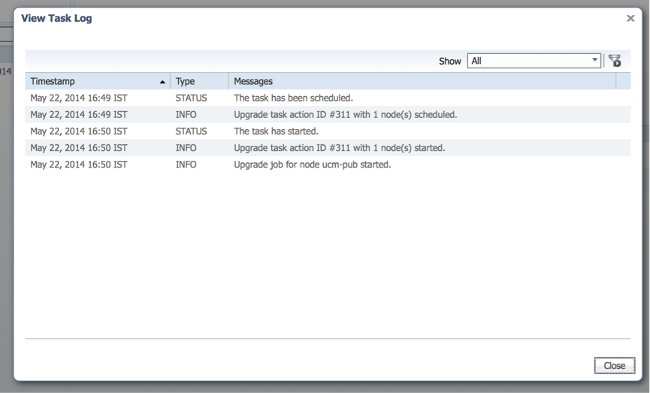
Task: Click timestamp of the ucm-pub row
Action: pyautogui.click(x=79, y=165)
